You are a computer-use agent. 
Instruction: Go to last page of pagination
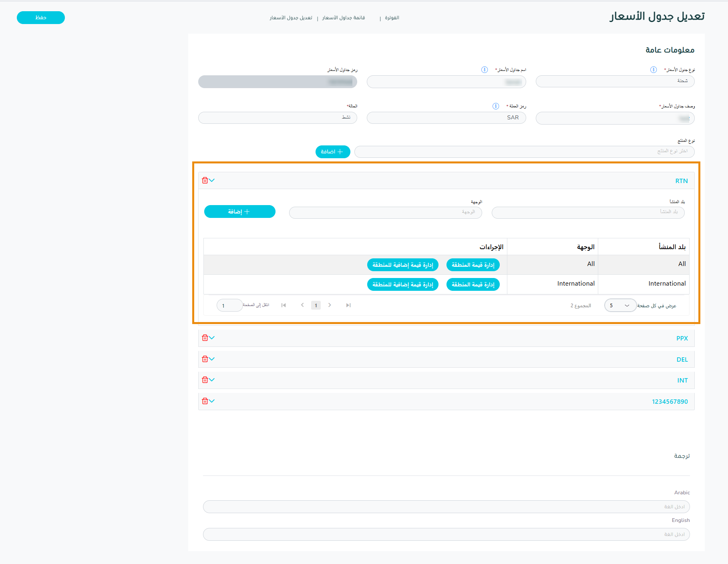(x=348, y=305)
